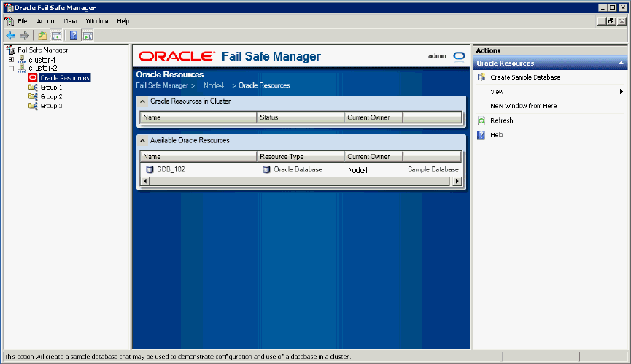Screen dimensions: 631x364
Task: Click the Forward arrow toolbar icon
Action: point(25,36)
